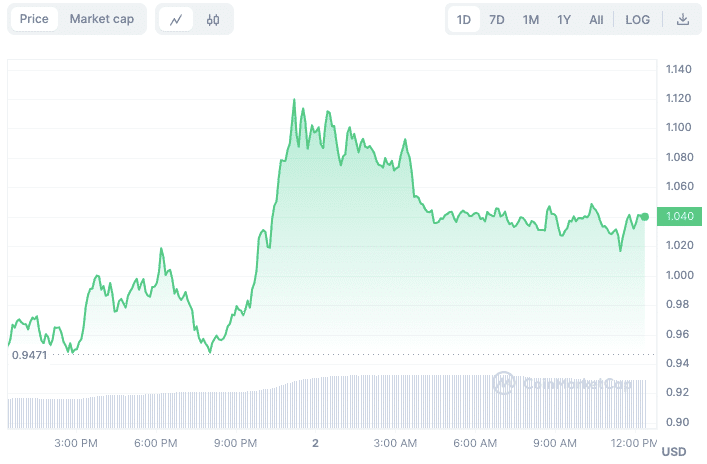Click the green 1.040 price label
Viewport: 707px width, 464px height.
[679, 216]
